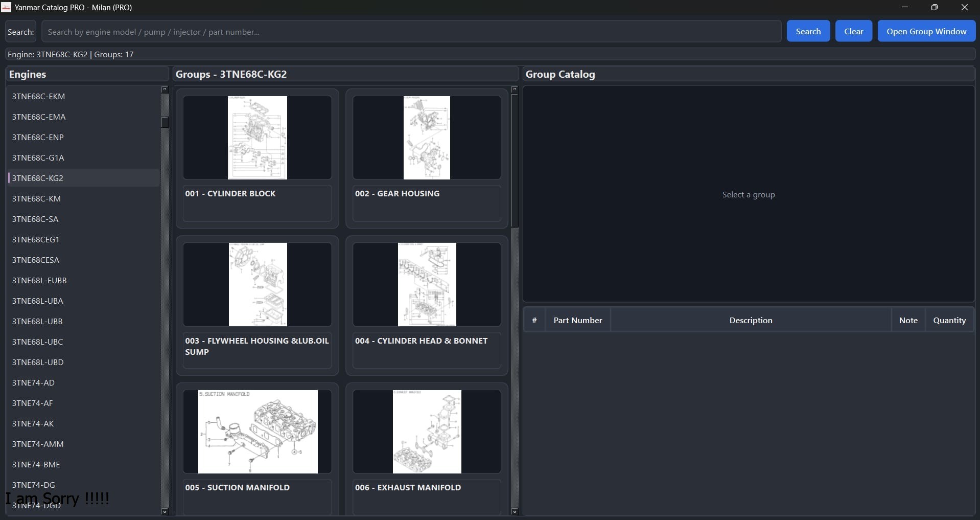Click the Quantity column header
980x520 pixels.
(949, 320)
